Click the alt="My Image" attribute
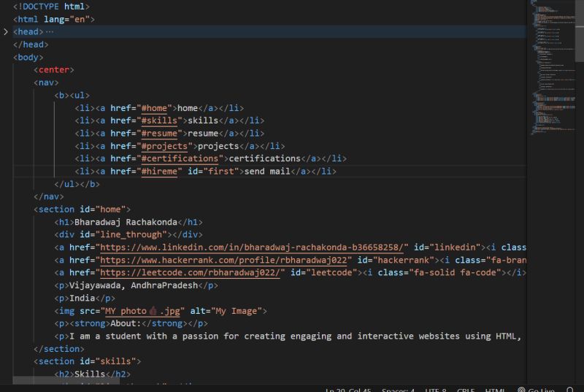Viewport: 584px width, 392px height. pos(226,311)
